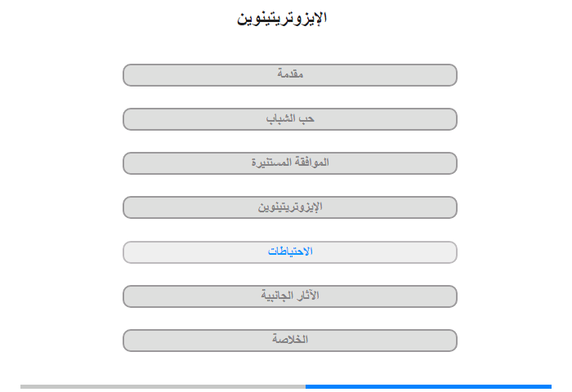Click the gray portion of progress bar

[163, 386]
